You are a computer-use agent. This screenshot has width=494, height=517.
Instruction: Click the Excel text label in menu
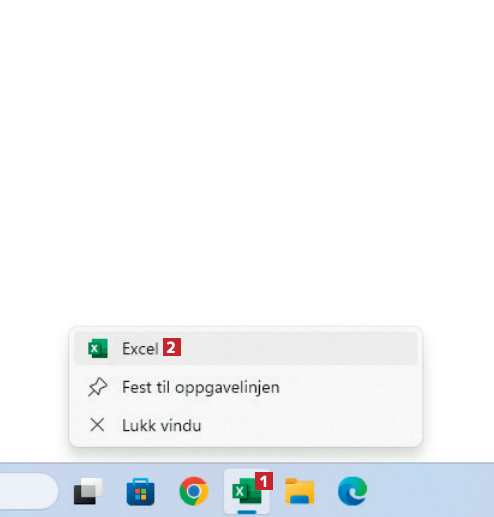coord(140,349)
